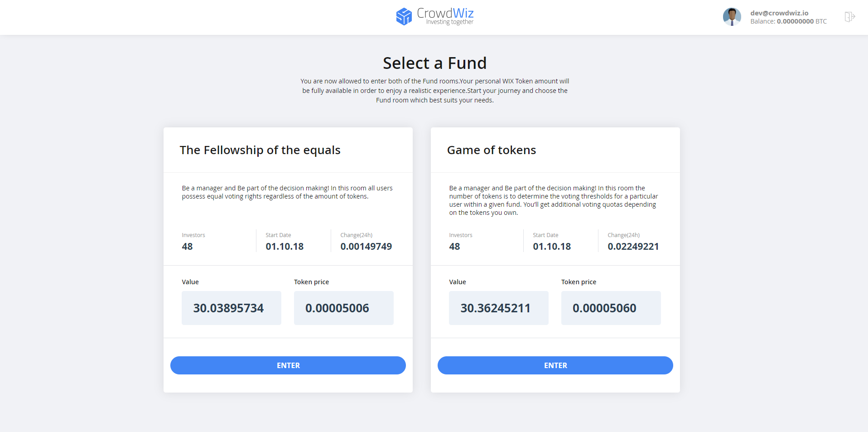868x432 pixels.
Task: Select The Fellowship of the equals title
Action: (260, 150)
